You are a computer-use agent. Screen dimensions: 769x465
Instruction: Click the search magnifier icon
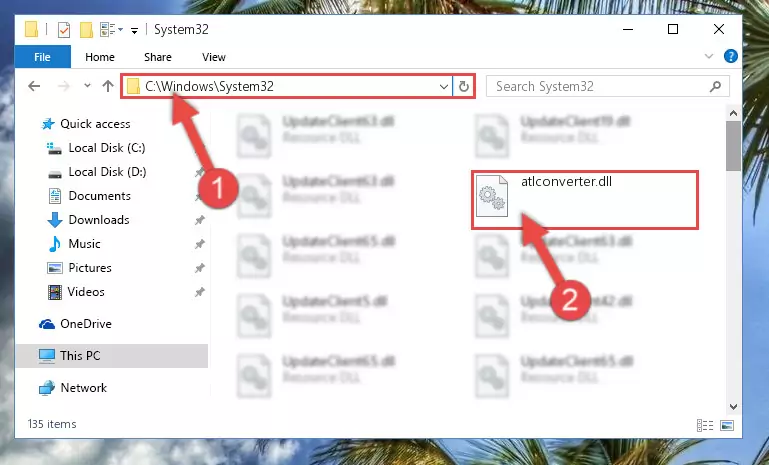click(x=715, y=87)
